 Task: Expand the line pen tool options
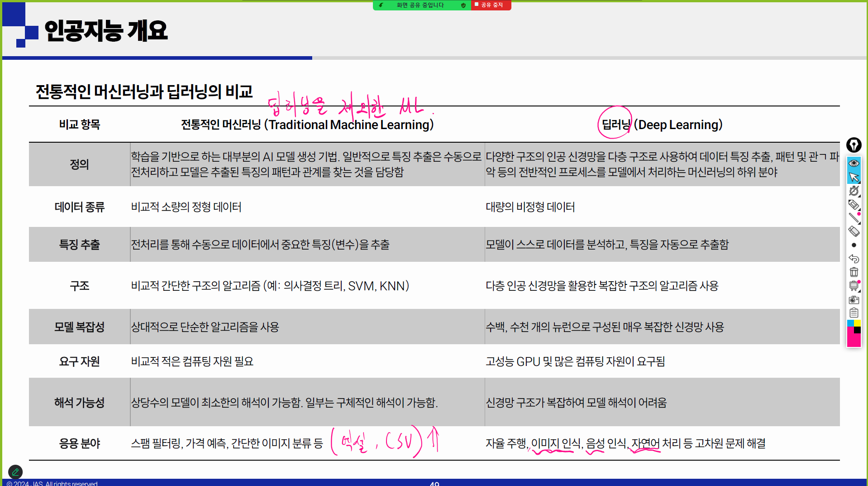[854, 218]
